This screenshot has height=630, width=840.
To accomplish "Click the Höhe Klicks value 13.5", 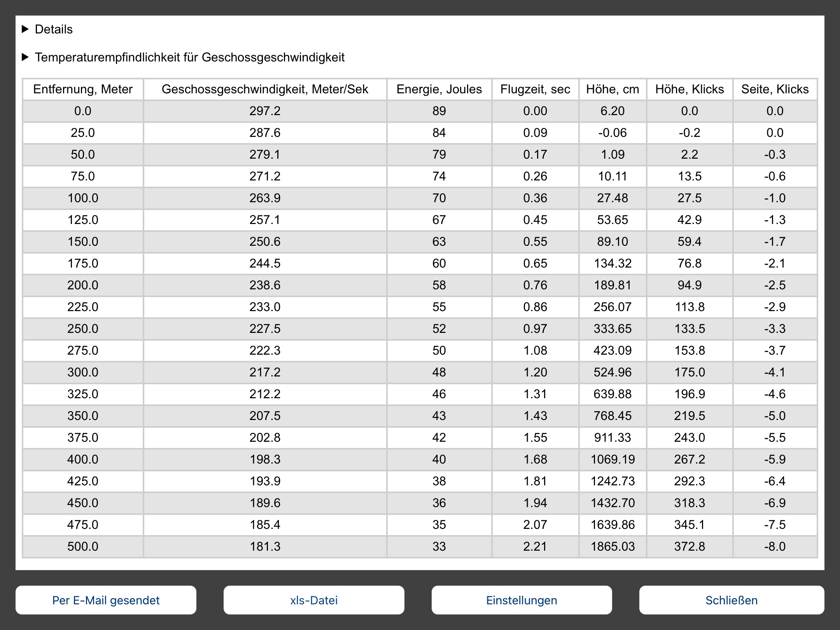I will point(689,176).
